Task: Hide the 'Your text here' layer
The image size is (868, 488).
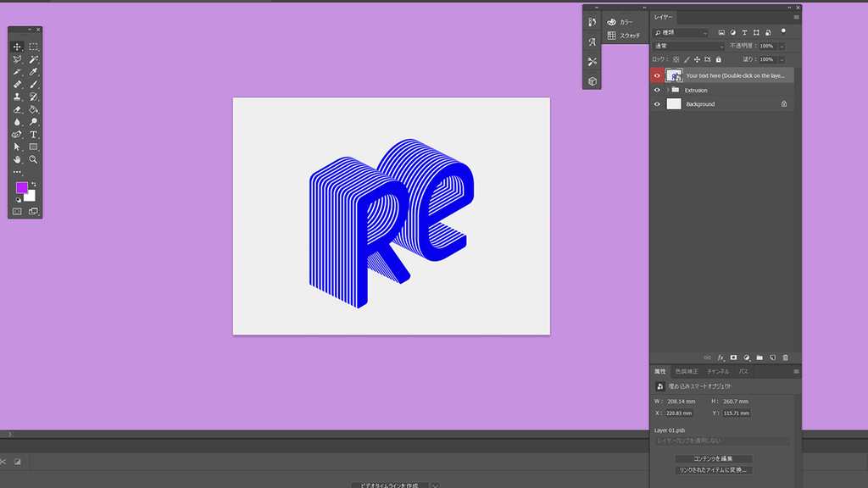Action: 657,75
